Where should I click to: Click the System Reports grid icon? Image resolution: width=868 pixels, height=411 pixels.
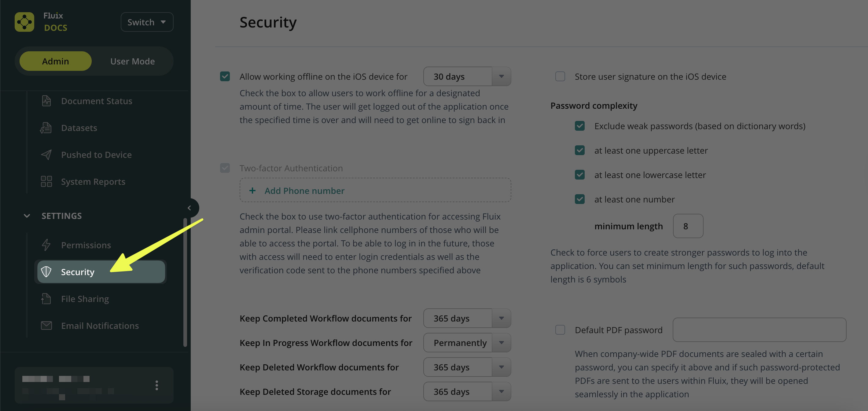46,181
